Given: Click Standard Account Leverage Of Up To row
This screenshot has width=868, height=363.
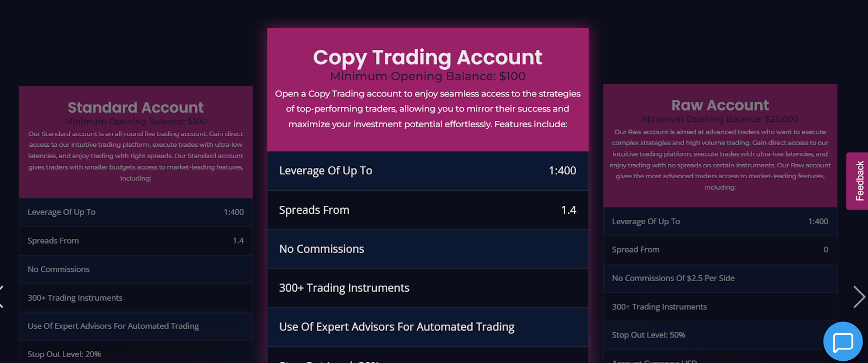Looking at the screenshot, I should (136, 212).
